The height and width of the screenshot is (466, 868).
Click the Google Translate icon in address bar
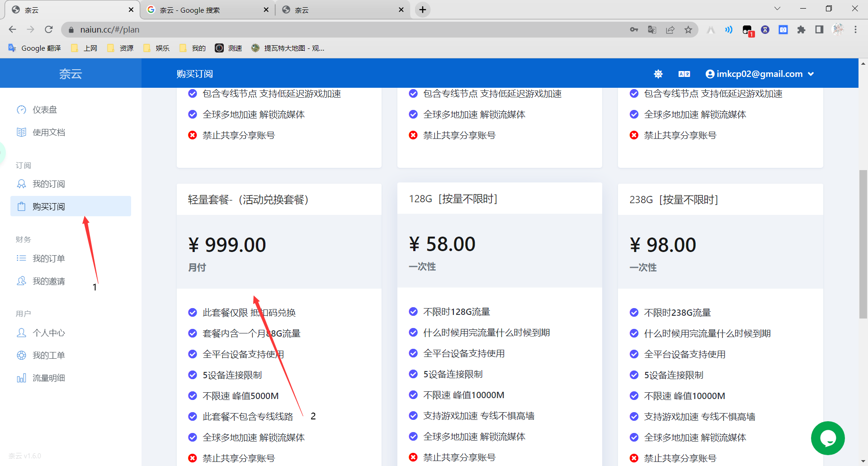(652, 29)
